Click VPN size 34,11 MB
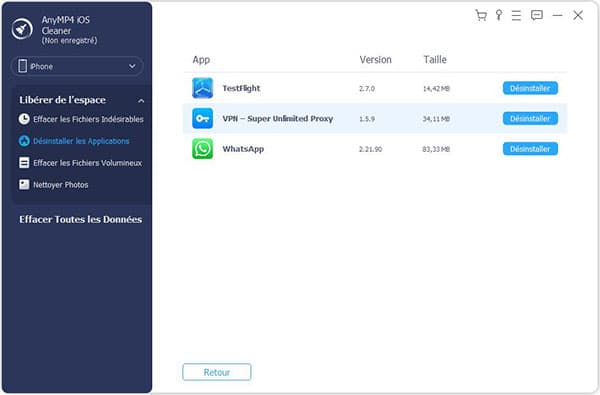This screenshot has height=395, width=600. (x=436, y=119)
